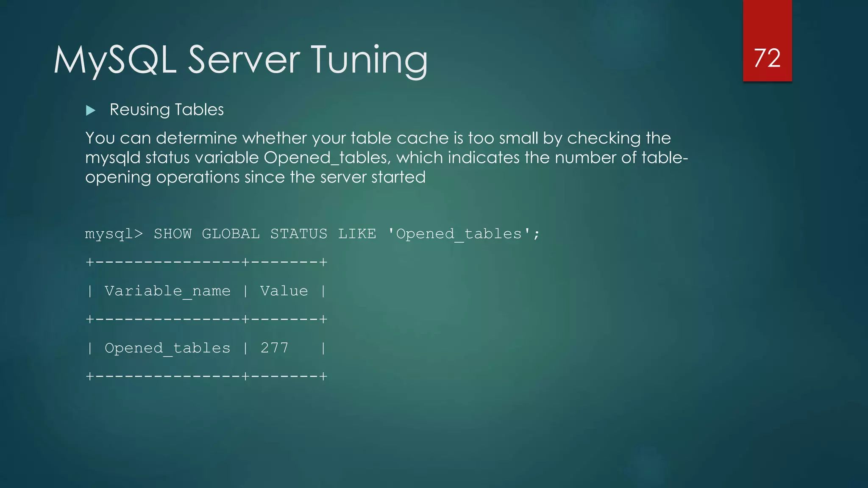Click the SHOW GLOBAL STATUS command line
The width and height of the screenshot is (868, 488).
pos(312,234)
